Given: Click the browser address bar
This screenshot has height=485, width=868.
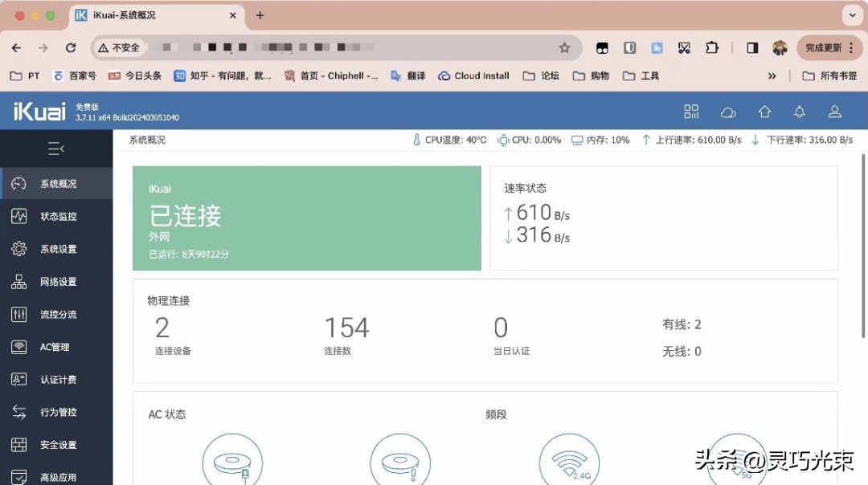Looking at the screenshot, I should pos(321,47).
